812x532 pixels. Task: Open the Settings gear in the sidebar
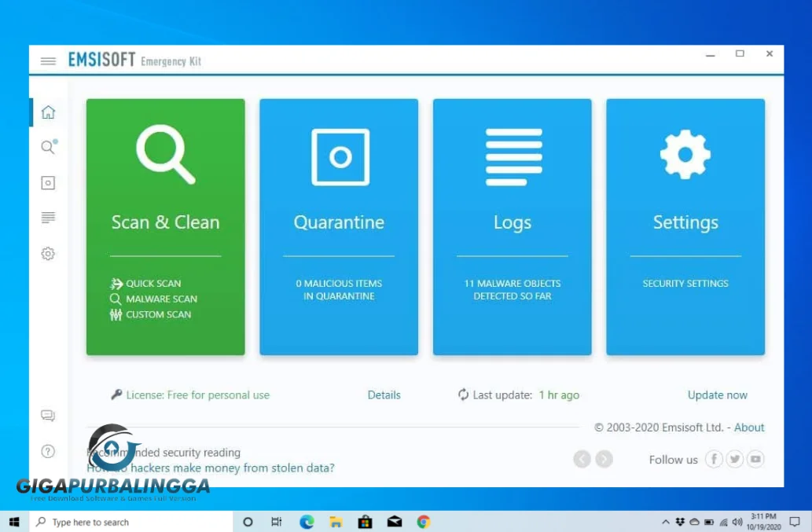(48, 253)
